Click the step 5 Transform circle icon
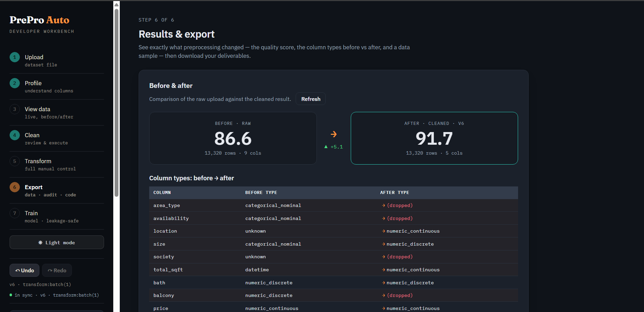 [15, 161]
